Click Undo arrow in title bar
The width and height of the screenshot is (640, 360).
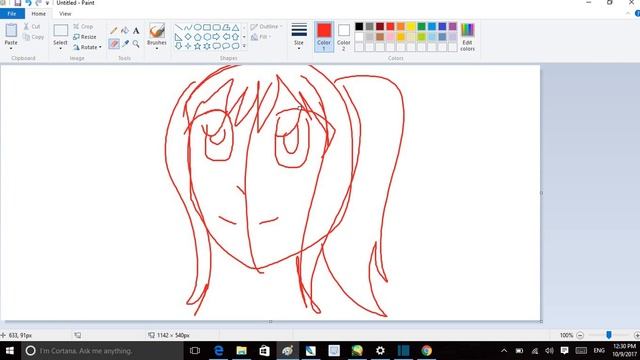tap(28, 3)
